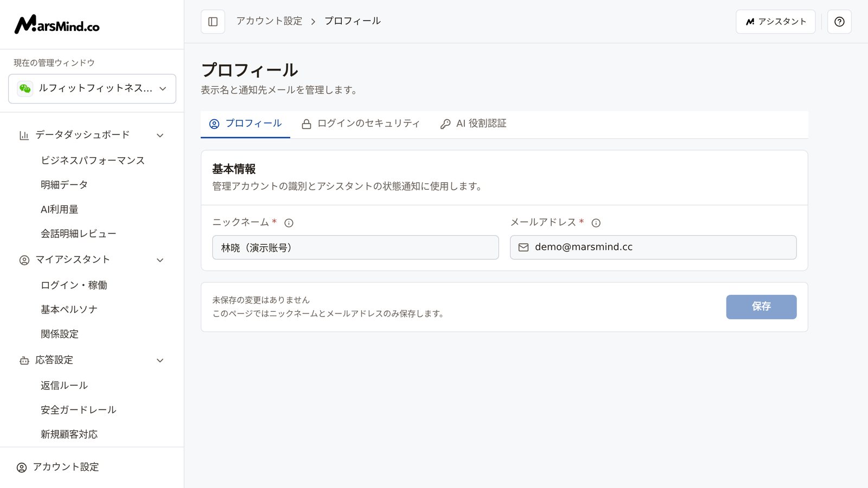The image size is (868, 488).
Task: Click the アシスタント button
Action: coord(776,22)
